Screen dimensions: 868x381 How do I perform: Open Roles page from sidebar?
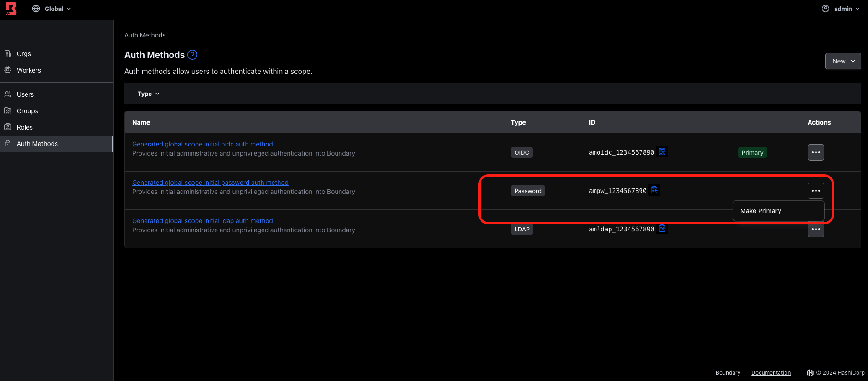coord(25,127)
